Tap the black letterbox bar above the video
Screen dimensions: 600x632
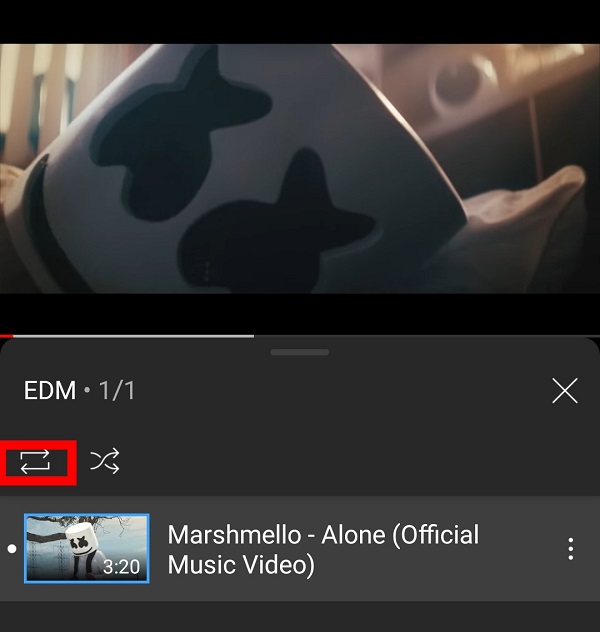click(x=300, y=22)
